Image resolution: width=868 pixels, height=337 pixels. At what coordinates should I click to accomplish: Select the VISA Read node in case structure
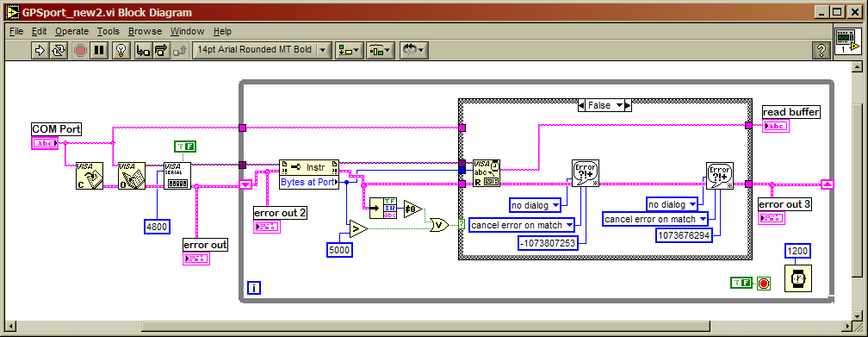pos(487,173)
